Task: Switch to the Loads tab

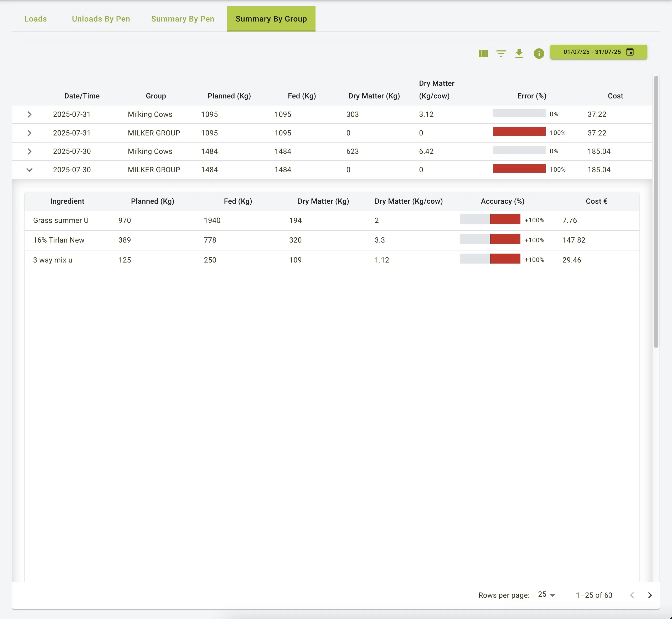Action: (x=35, y=19)
